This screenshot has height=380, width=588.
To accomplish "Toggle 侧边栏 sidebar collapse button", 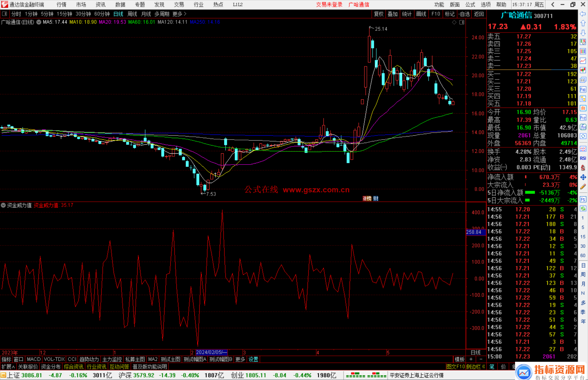I will [476, 367].
